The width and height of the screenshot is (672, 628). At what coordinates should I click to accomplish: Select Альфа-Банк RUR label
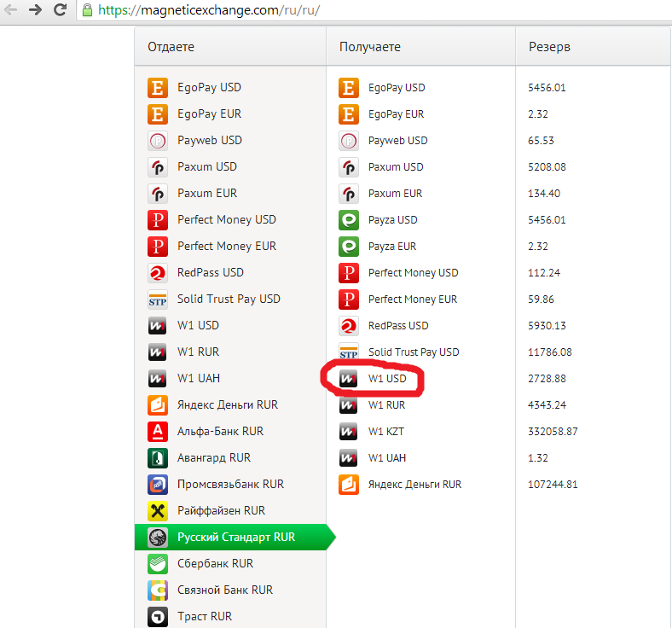click(x=221, y=431)
